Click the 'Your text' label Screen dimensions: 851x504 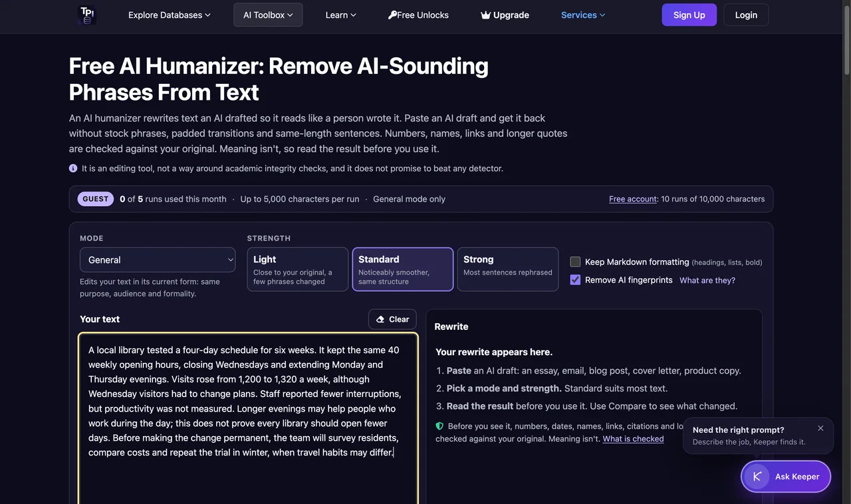coord(100,319)
